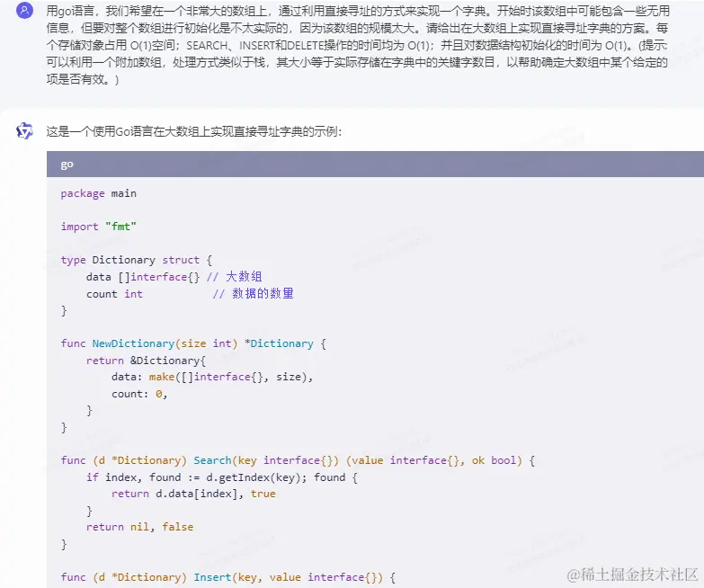The image size is (704, 588).
Task: Click the intro sentence '这是一个使用Go语言在大数组上实现直接寻址字典的示例:'
Action: (194, 131)
